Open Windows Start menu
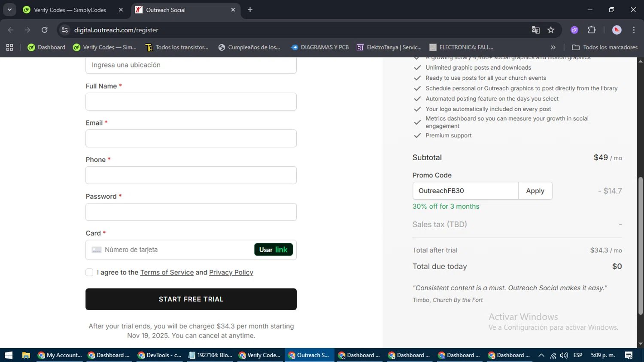This screenshot has width=644, height=362. 9,355
